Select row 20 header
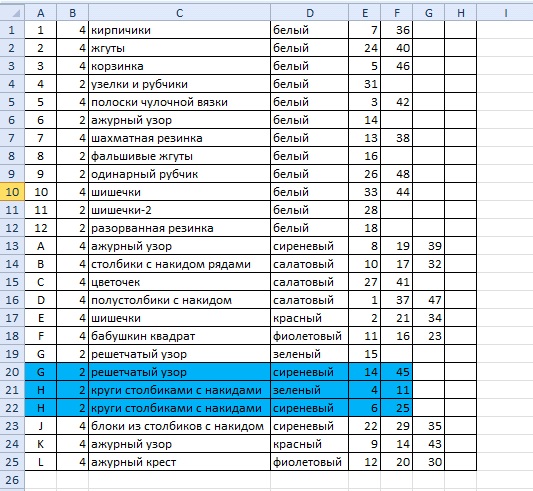This screenshot has height=491, width=533. point(12,372)
